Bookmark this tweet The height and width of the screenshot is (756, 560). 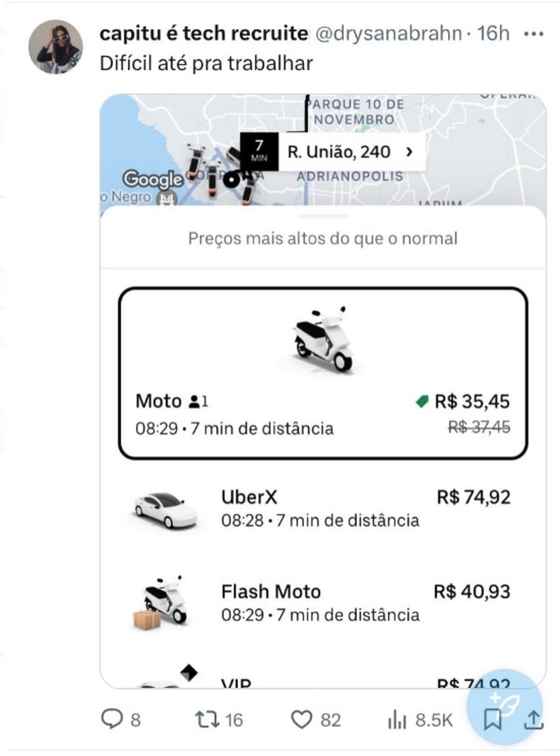492,719
